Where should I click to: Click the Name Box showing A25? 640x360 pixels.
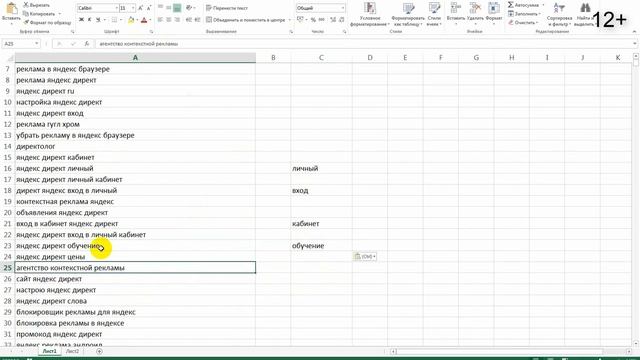[x=20, y=44]
